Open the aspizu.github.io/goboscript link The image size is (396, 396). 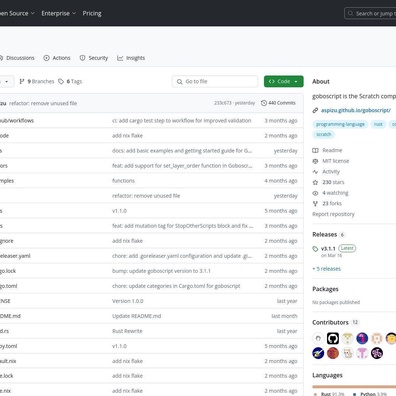point(356,110)
